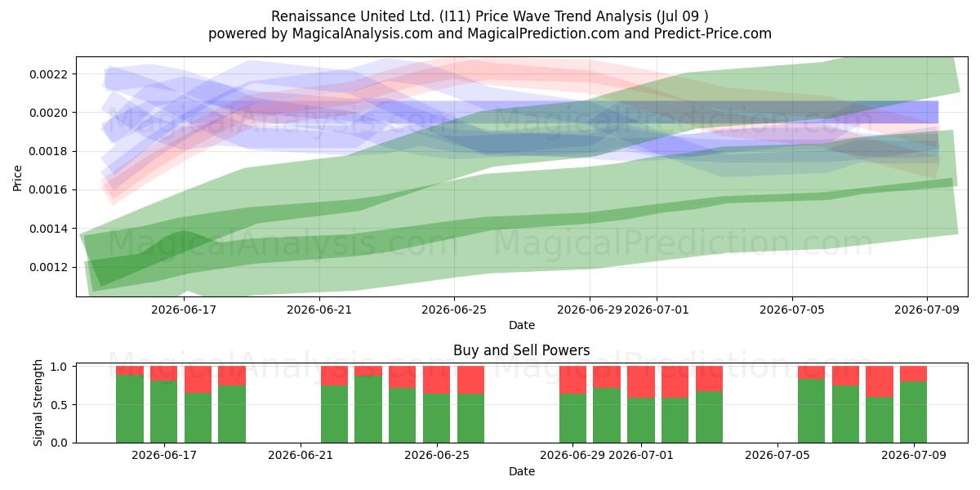Click 2026-07-05 on the price chart date axis
The height and width of the screenshot is (490, 980).
pyautogui.click(x=792, y=310)
